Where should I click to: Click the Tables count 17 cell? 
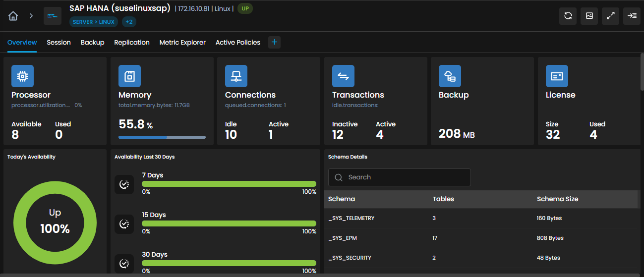point(435,238)
